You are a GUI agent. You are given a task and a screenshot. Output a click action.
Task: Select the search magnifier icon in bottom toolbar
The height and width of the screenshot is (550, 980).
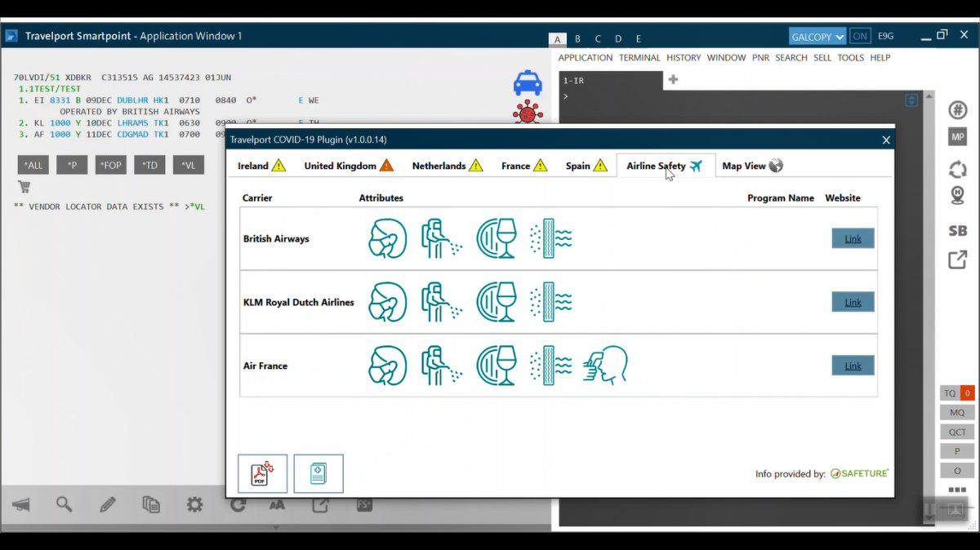pyautogui.click(x=64, y=503)
